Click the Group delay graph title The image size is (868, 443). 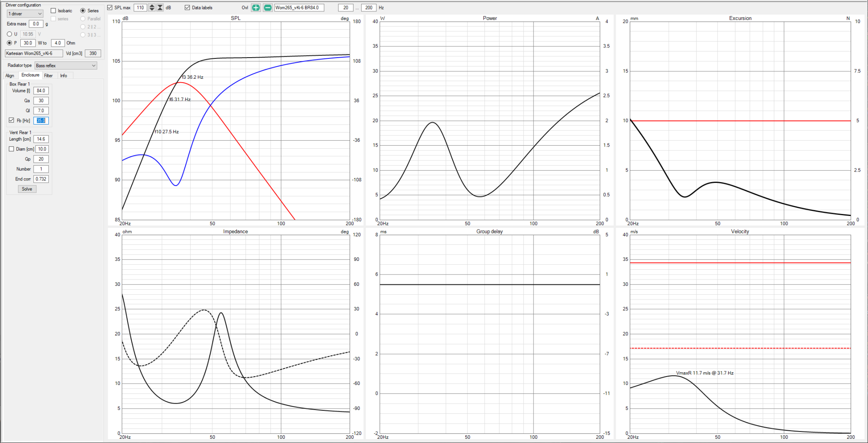coord(490,232)
